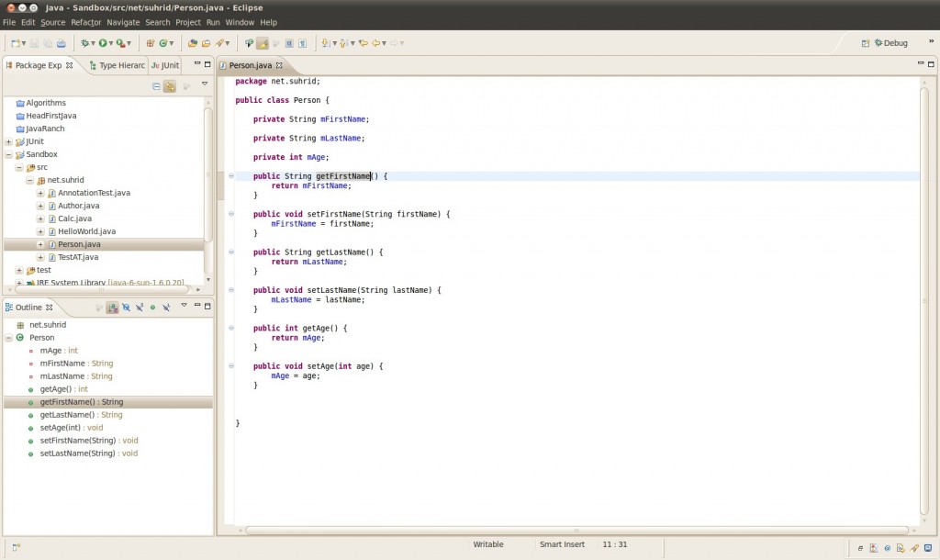The width and height of the screenshot is (940, 560).
Task: Collapse All in the Package Explorer toolbar
Action: click(x=156, y=85)
